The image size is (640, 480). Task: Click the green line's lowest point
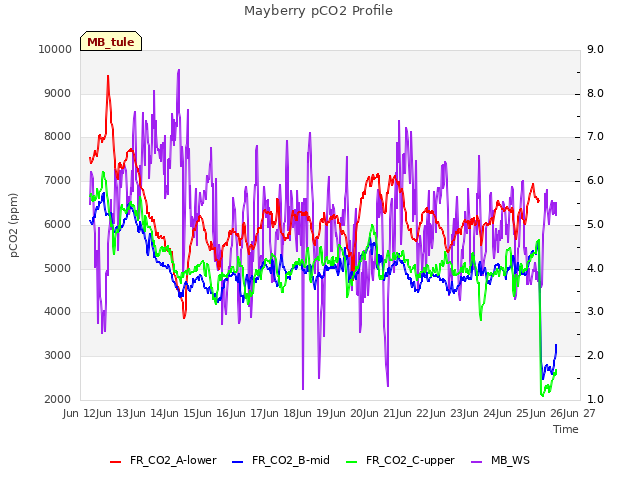[x=542, y=396]
